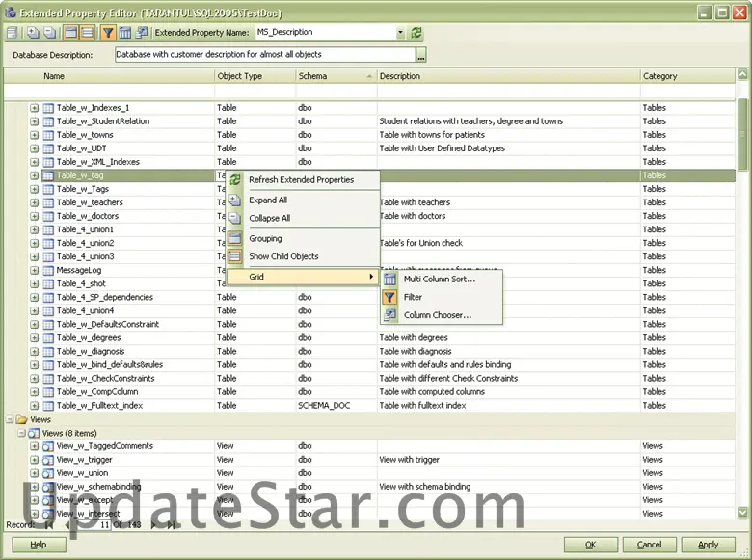Click 'Student relations with teachers, degree and towns'
The width and height of the screenshot is (752, 560).
coord(470,121)
